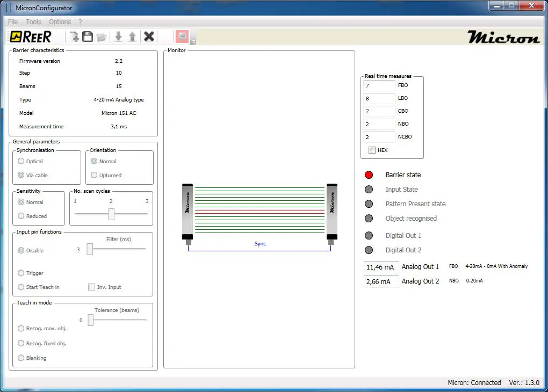Click the highlighted monitor connection icon
This screenshot has height=392, width=548.
point(182,36)
